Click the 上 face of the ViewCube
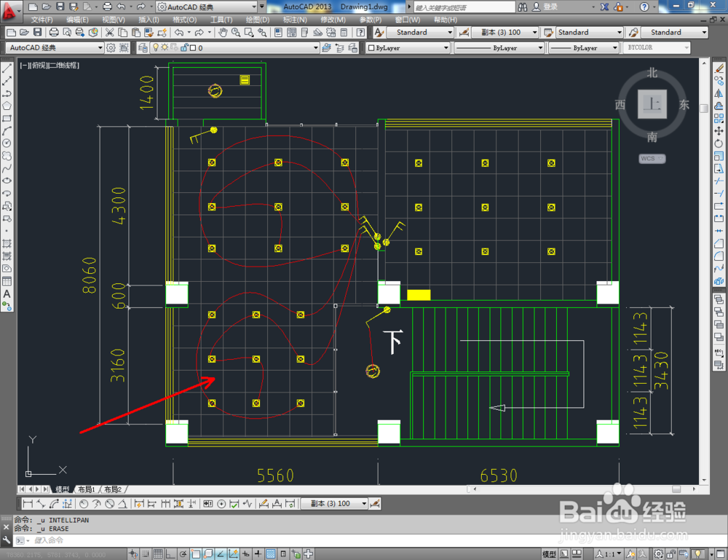 click(652, 104)
